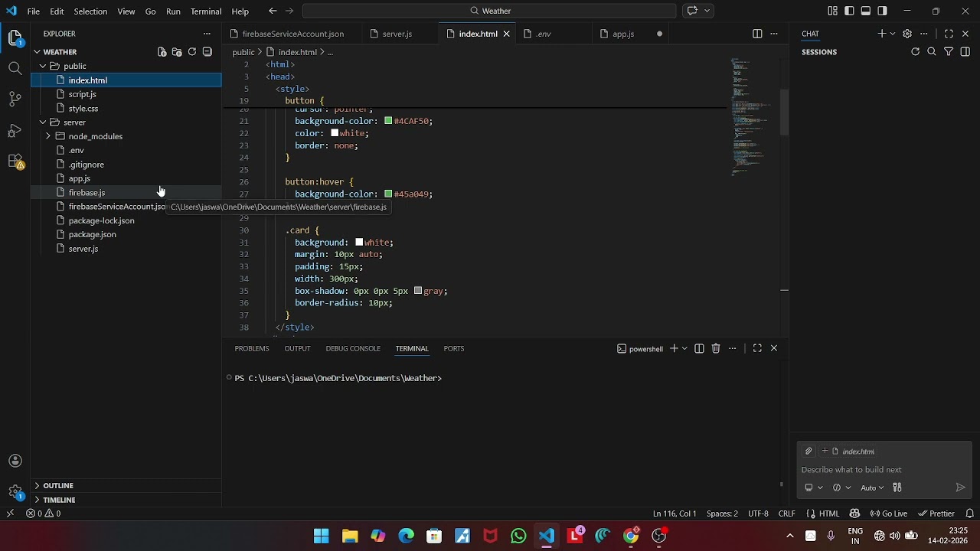Collapse the WEATHER workspace section
The height and width of the screenshot is (551, 980).
click(x=37, y=52)
